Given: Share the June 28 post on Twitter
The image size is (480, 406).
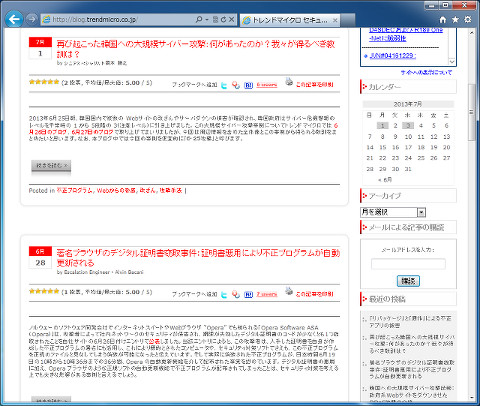Looking at the screenshot, I should (224, 295).
